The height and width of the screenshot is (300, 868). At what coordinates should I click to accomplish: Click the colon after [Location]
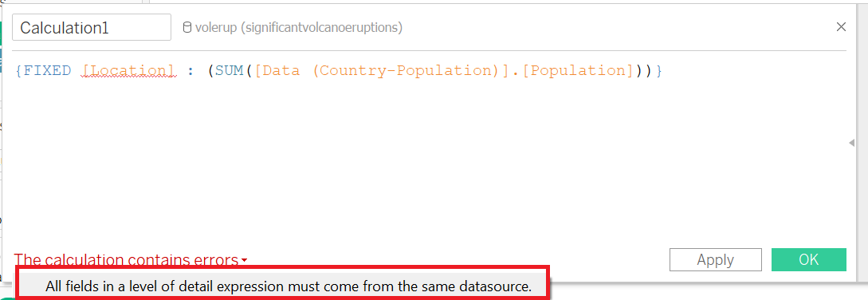[190, 71]
